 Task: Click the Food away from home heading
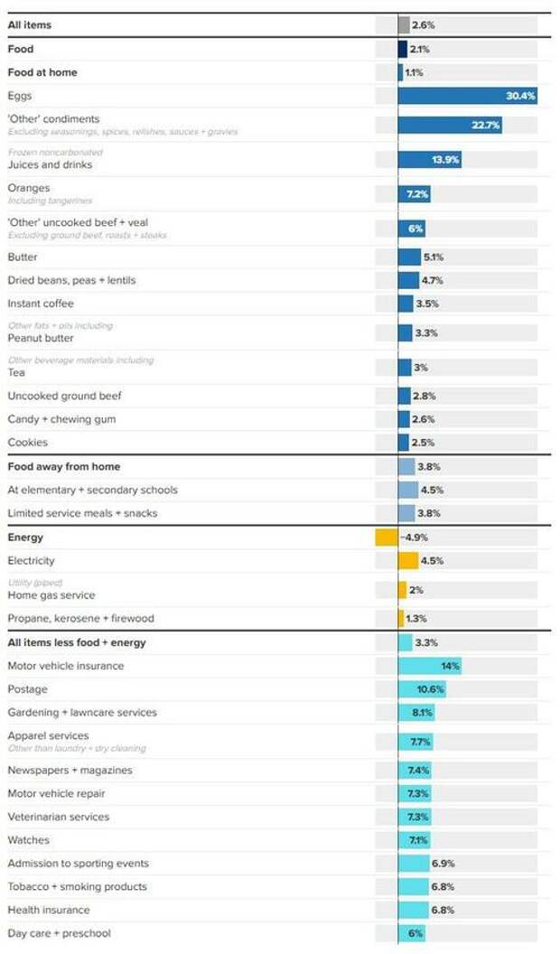[64, 467]
